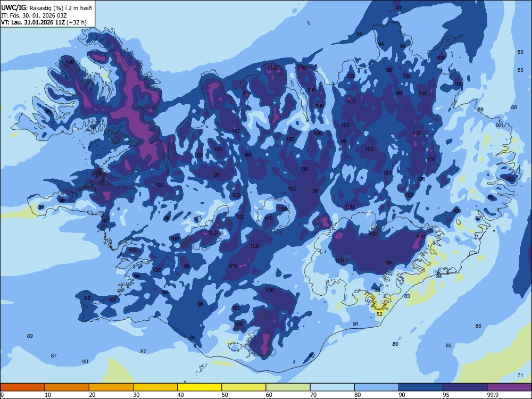Click the '84' humidity value on the map
This screenshot has width=532, height=399.
coord(439,276)
